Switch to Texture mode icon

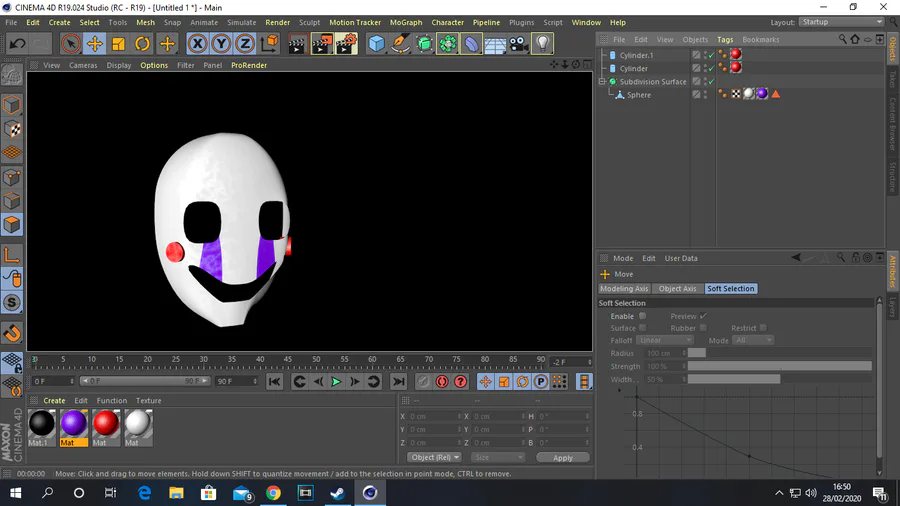tap(11, 129)
